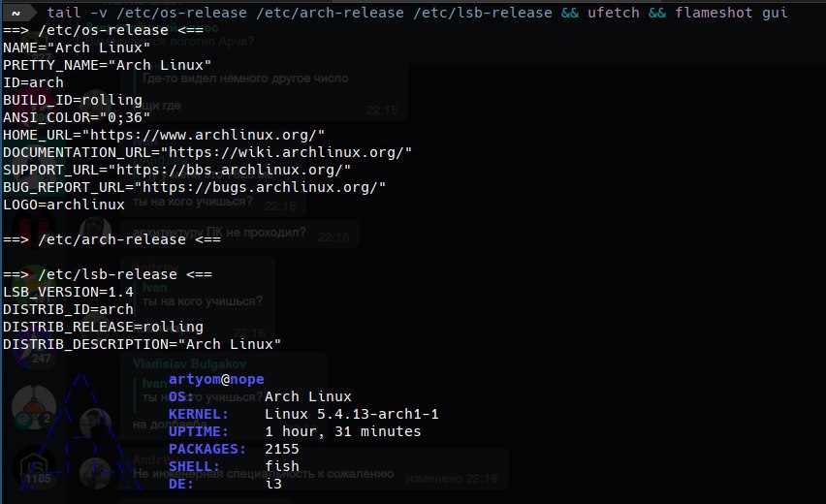Click the DE value i3
The height and width of the screenshot is (504, 826).
click(x=273, y=484)
